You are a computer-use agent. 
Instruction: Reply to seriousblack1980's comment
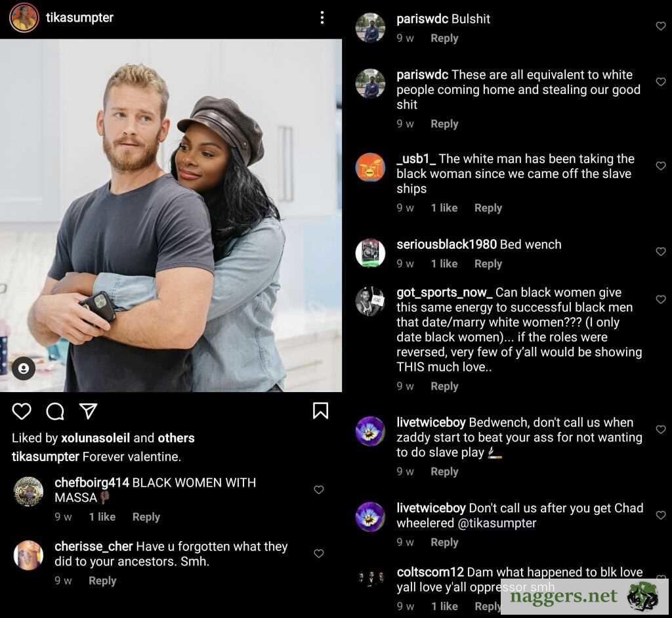pos(488,264)
